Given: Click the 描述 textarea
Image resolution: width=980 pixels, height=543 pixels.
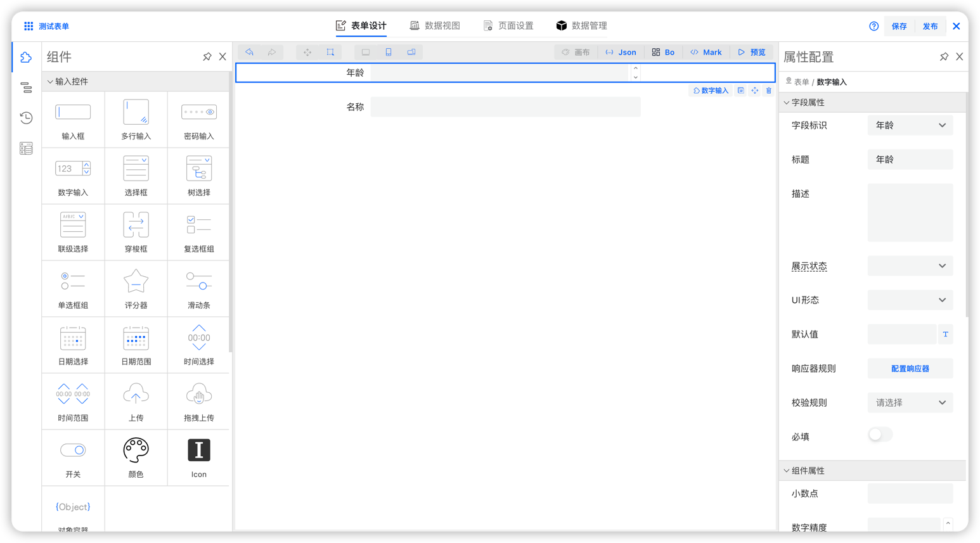Looking at the screenshot, I should [910, 213].
